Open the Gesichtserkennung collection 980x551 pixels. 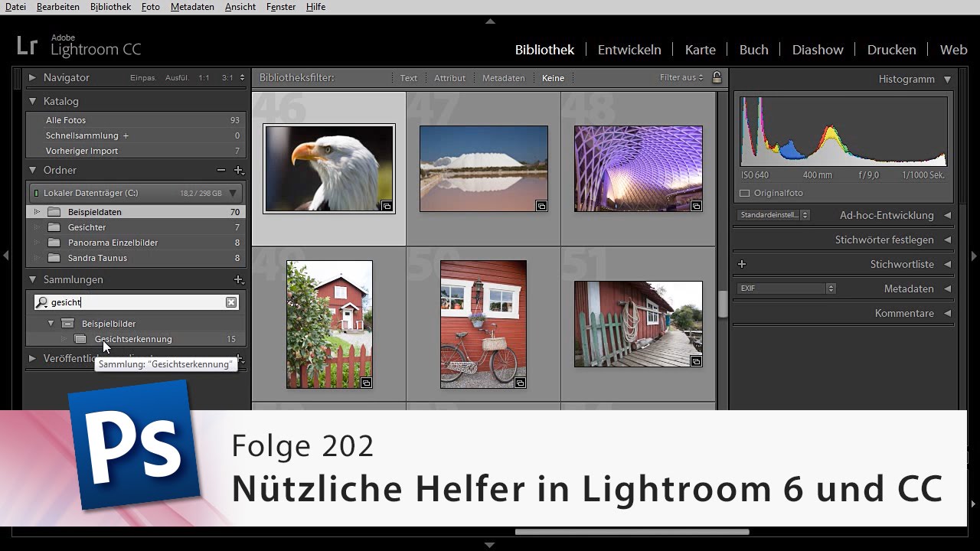pos(135,339)
